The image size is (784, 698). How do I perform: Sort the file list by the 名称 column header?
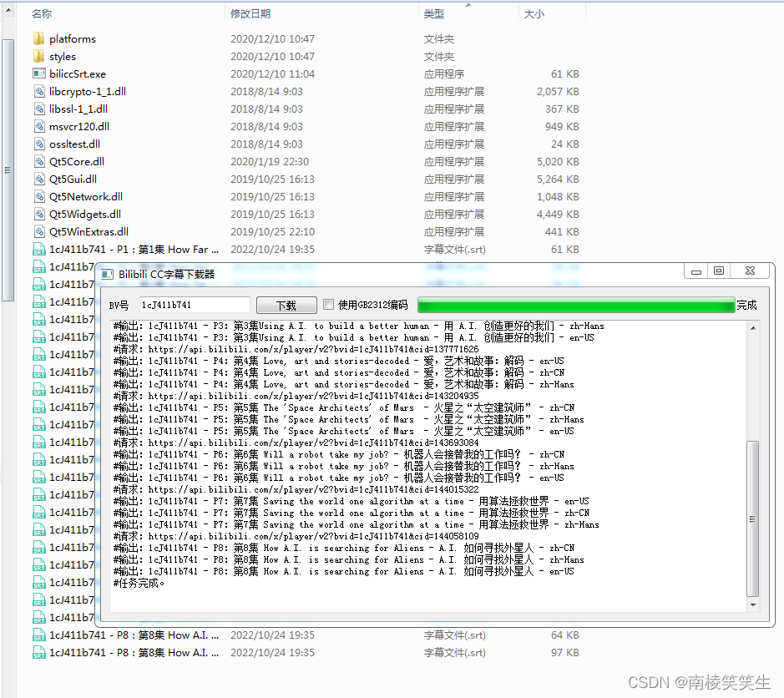tap(42, 13)
